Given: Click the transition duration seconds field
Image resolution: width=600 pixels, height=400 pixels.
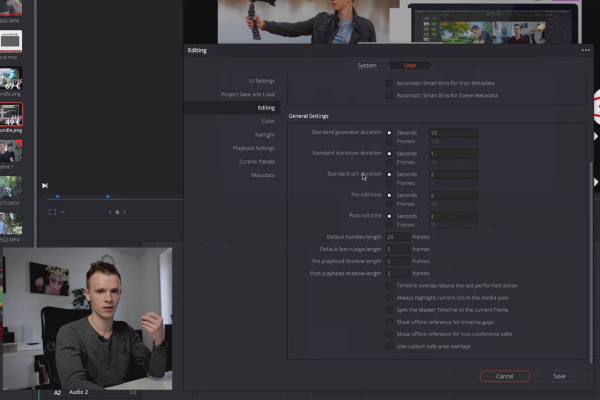Looking at the screenshot, I should [x=453, y=153].
